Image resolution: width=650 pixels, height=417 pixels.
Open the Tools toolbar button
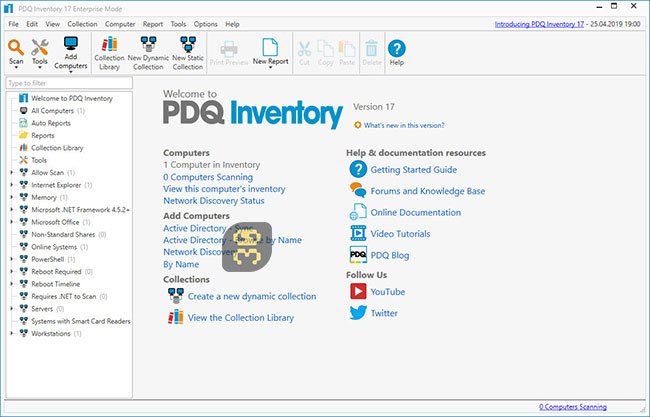(40, 53)
